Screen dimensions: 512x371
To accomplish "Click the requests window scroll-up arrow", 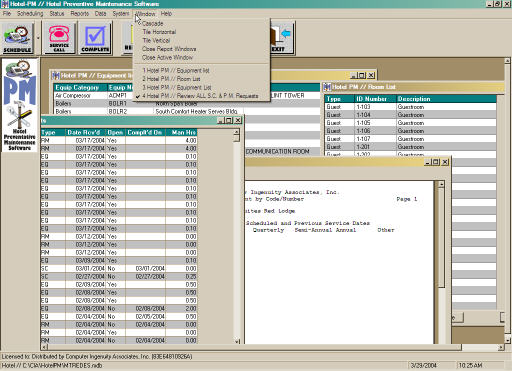I will 237,132.
